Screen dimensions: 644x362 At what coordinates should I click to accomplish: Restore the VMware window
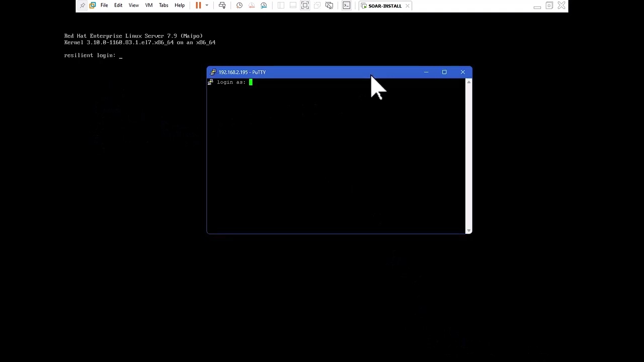[549, 6]
